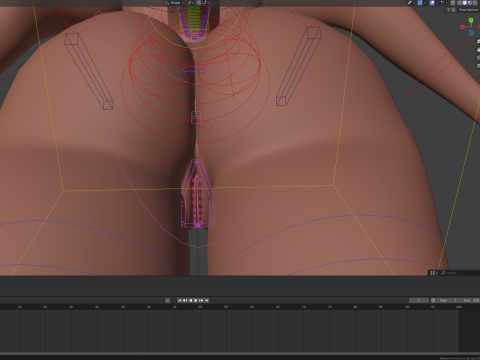Toggle viewport gizmos display
Viewport: 480px width, 360px height.
(x=420, y=3)
